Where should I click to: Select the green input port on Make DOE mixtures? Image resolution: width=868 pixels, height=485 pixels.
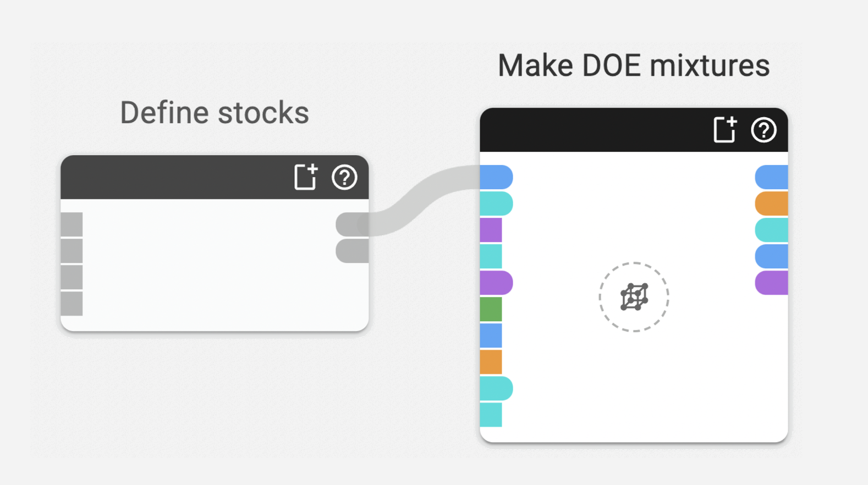tap(491, 309)
